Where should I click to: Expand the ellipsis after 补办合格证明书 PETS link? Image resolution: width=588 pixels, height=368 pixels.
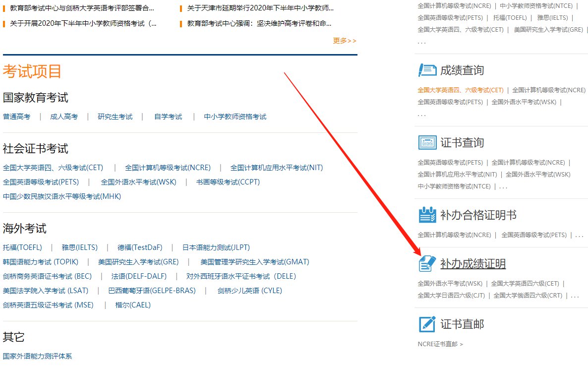pos(579,235)
